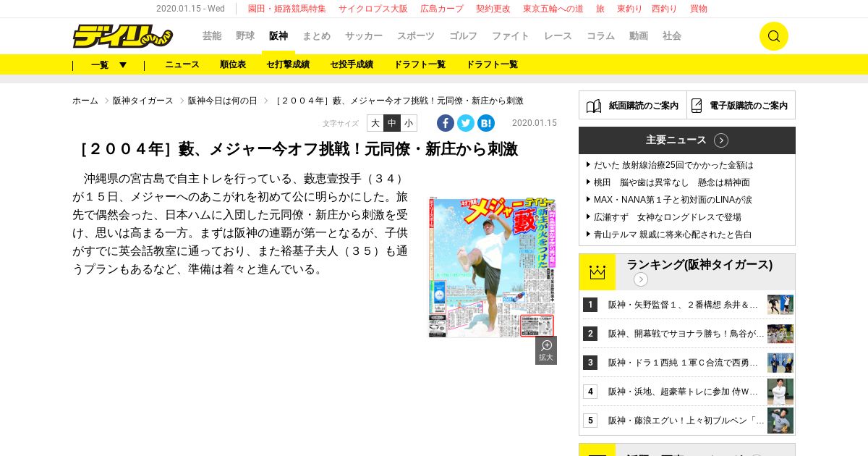Open 東京五輪への道 top link
This screenshot has width=868, height=456.
coord(553,9)
